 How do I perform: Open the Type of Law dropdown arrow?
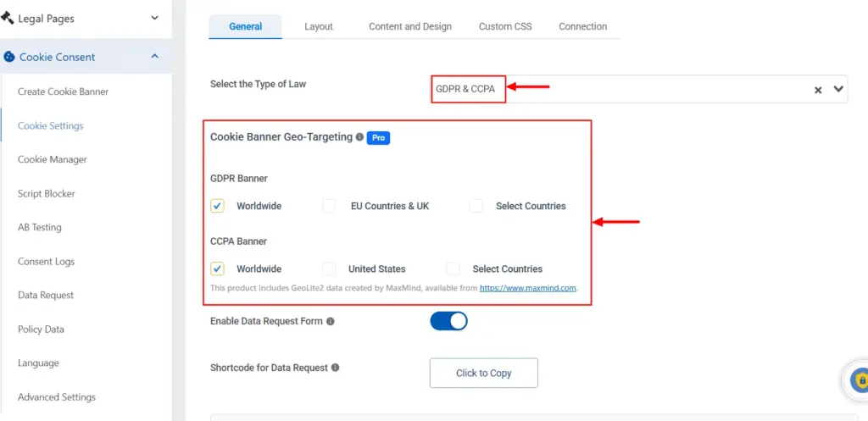pyautogui.click(x=838, y=89)
